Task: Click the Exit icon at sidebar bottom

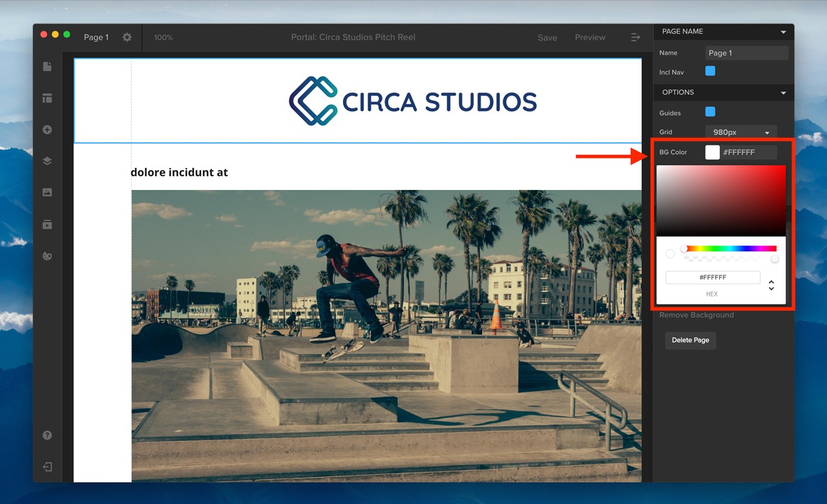Action: pos(47,467)
